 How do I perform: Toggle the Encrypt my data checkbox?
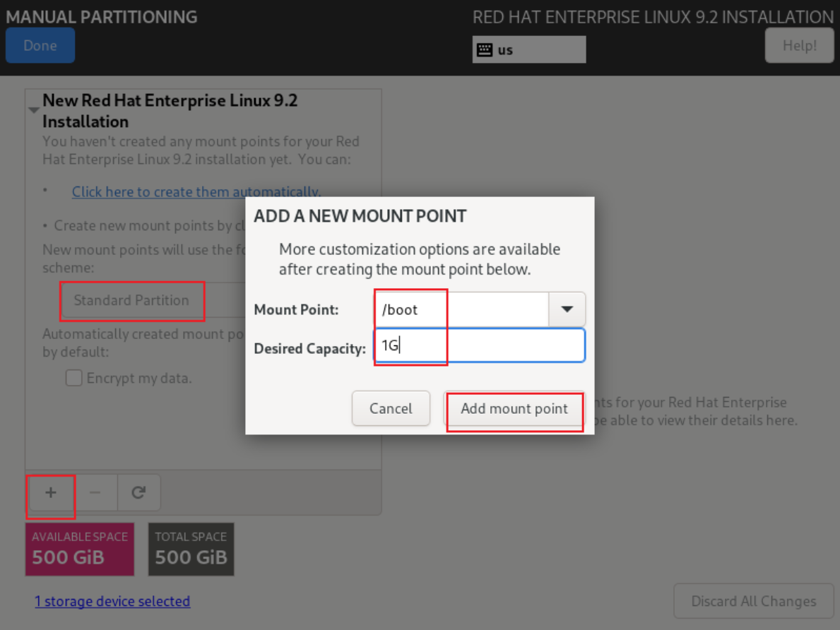pyautogui.click(x=73, y=378)
